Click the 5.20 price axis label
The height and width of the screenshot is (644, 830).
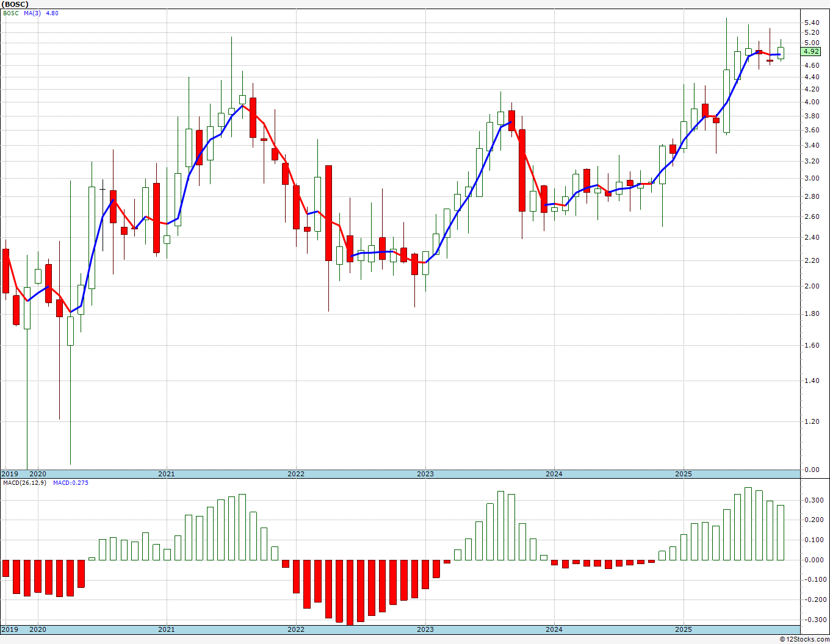coord(812,32)
